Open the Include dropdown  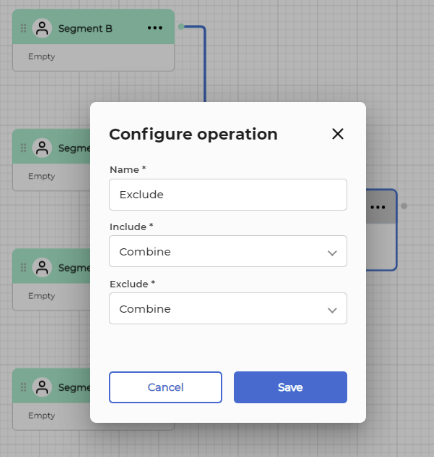(228, 251)
